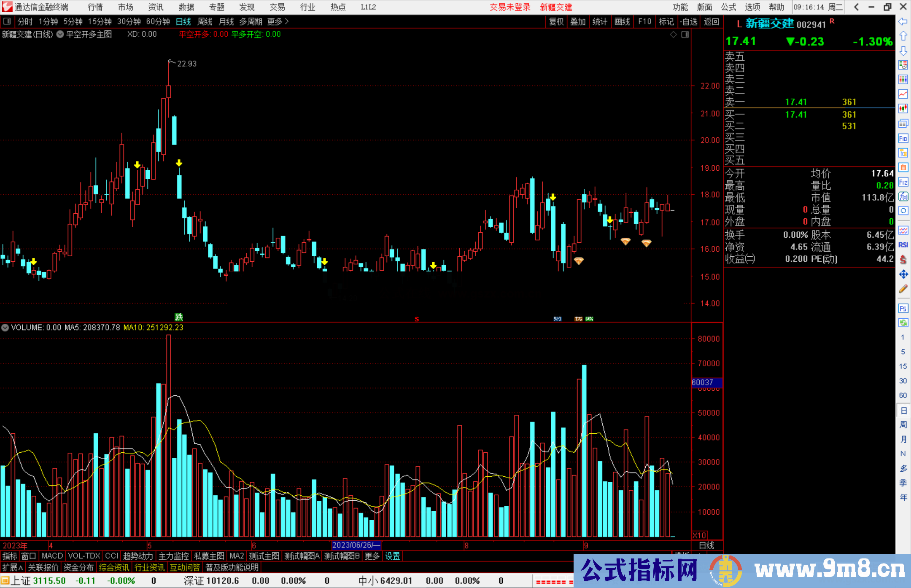Image resolution: width=911 pixels, height=588 pixels.
Task: Click the 设置 link in the indicator bar
Action: 392,556
